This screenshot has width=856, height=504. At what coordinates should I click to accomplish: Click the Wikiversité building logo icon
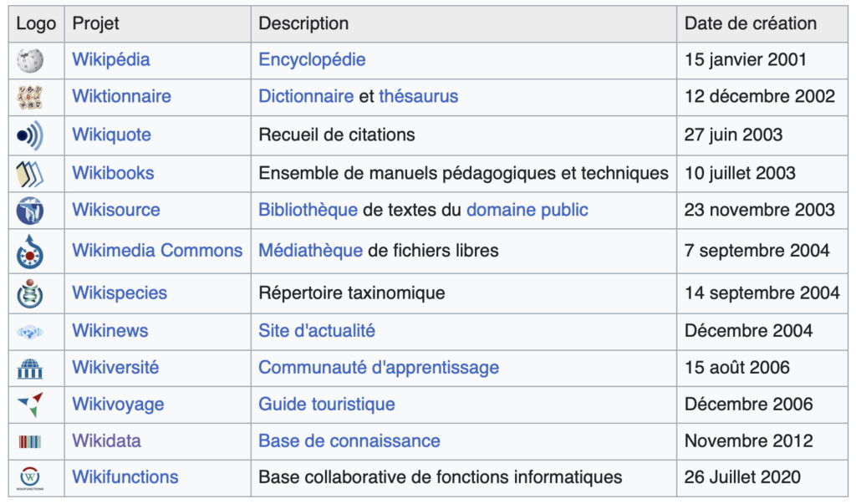pyautogui.click(x=30, y=368)
